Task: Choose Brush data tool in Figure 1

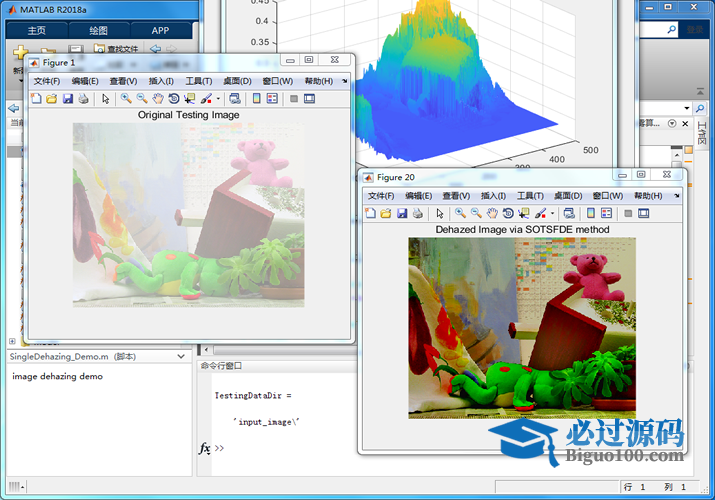Action: click(206, 98)
